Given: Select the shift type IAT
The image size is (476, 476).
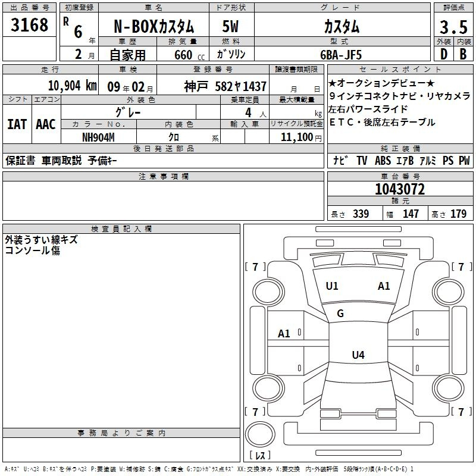Looking at the screenshot, I should (17, 124).
